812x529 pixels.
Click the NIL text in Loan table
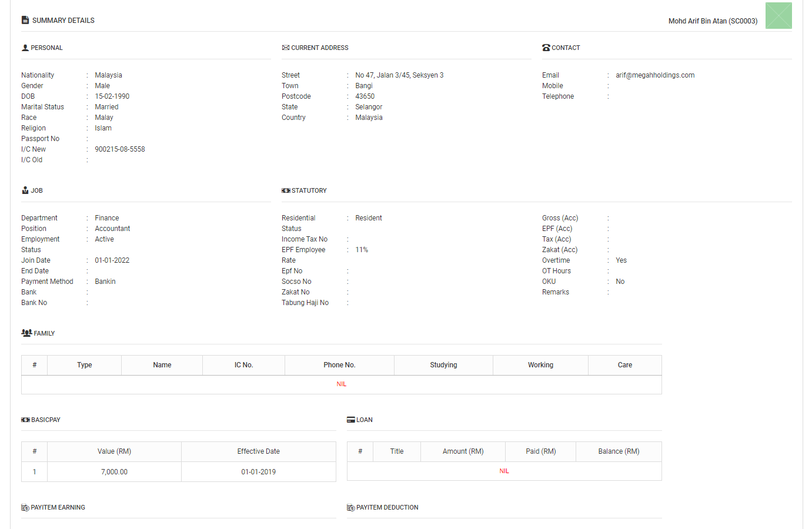point(504,471)
